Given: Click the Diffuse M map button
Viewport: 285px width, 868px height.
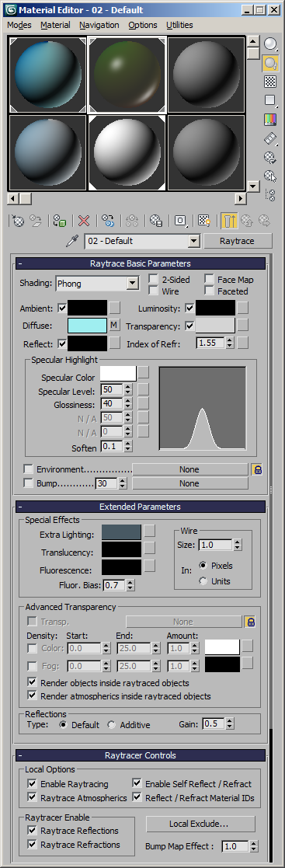Looking at the screenshot, I should pos(115,325).
